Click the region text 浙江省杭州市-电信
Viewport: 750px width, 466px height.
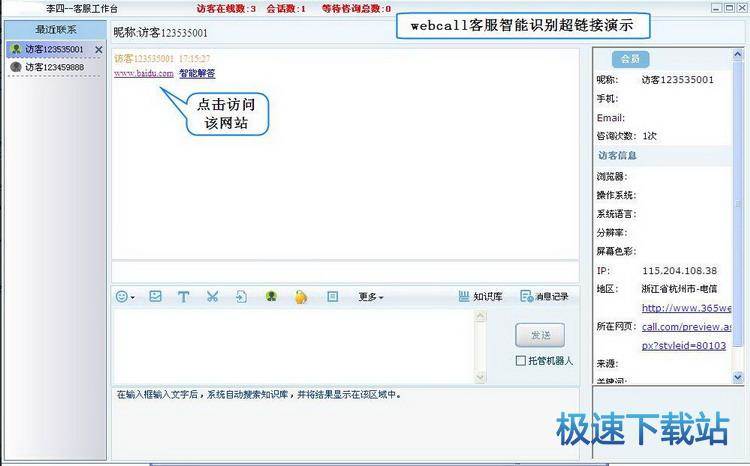pyautogui.click(x=679, y=289)
